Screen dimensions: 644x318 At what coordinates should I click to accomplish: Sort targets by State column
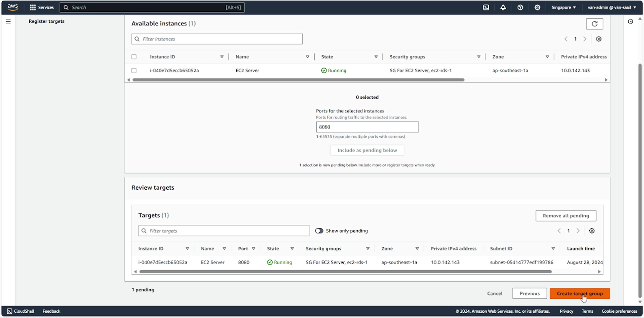[x=292, y=249]
